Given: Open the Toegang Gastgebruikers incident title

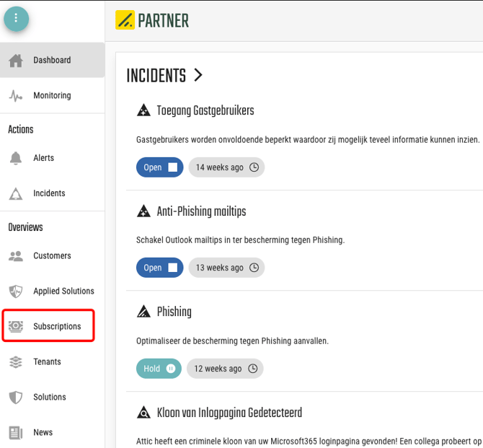Looking at the screenshot, I should tap(205, 111).
